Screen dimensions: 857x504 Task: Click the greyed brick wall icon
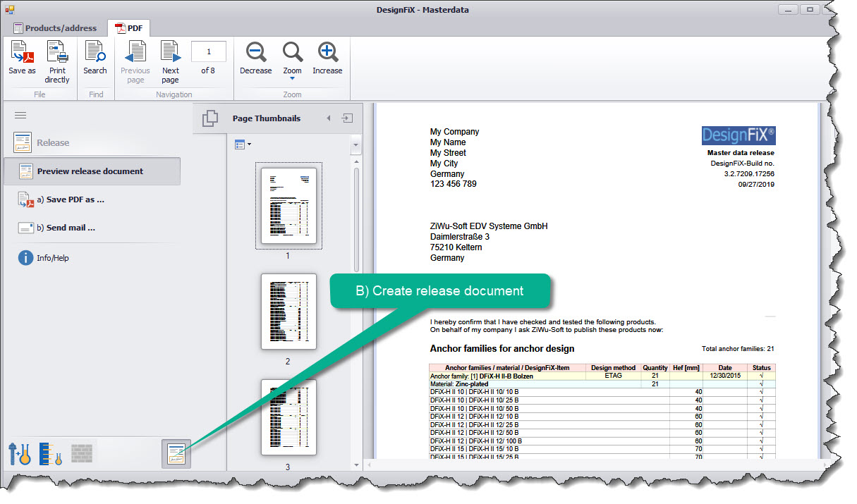[83, 452]
